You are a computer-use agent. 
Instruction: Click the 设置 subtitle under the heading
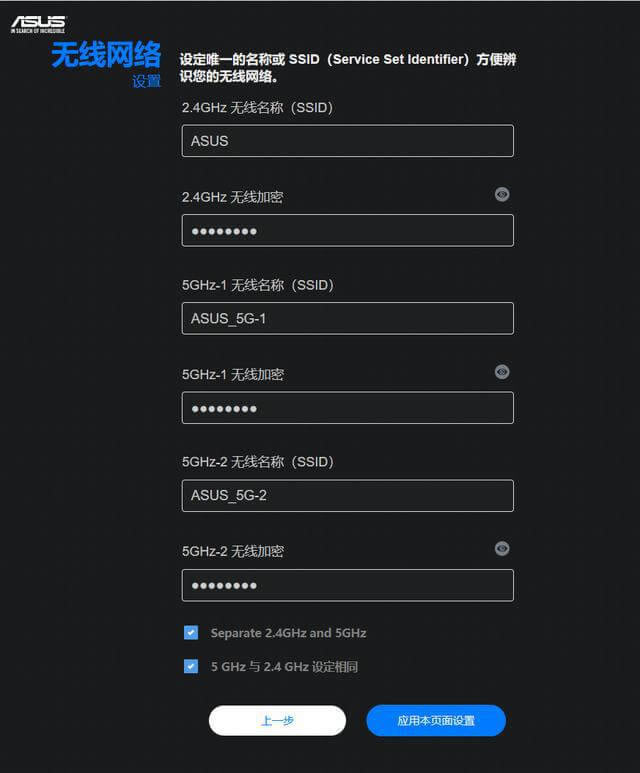146,82
